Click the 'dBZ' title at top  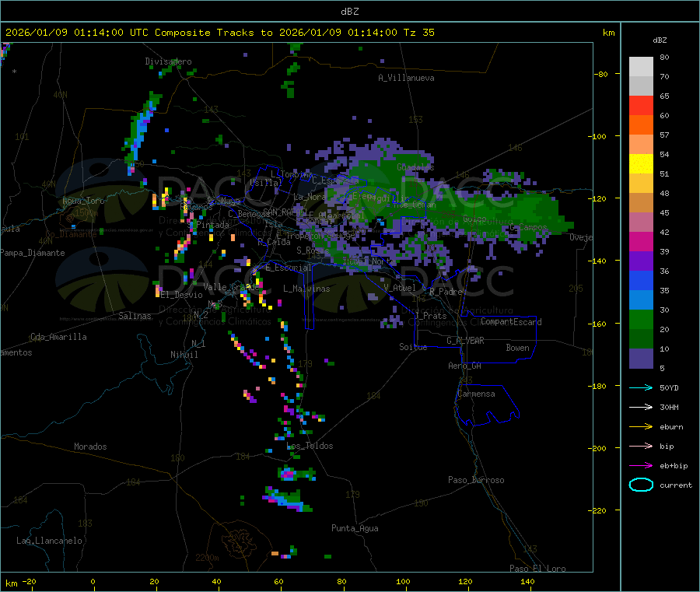click(349, 12)
